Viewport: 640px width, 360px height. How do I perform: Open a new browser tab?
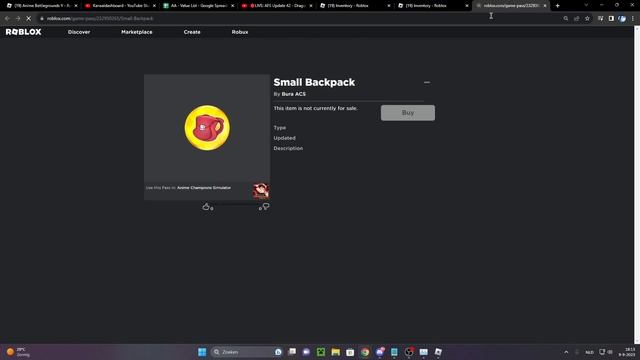[558, 6]
